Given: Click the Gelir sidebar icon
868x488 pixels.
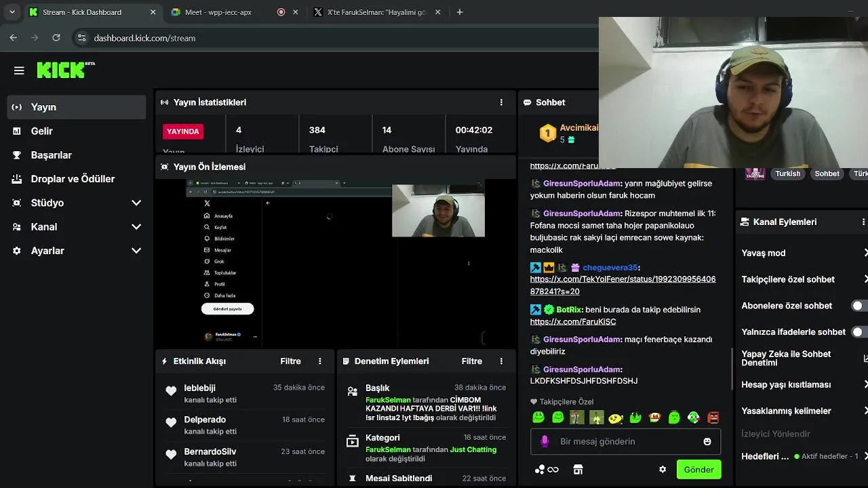Looking at the screenshot, I should pyautogui.click(x=17, y=131).
